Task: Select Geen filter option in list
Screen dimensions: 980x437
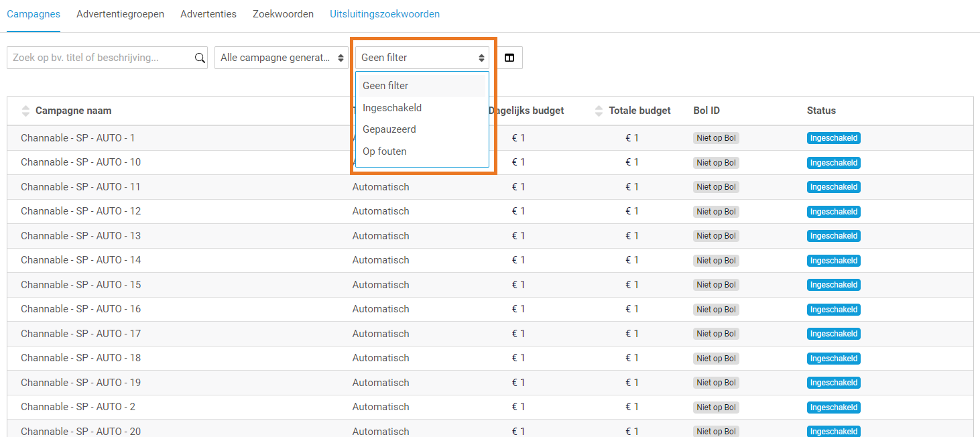Action: (x=422, y=86)
